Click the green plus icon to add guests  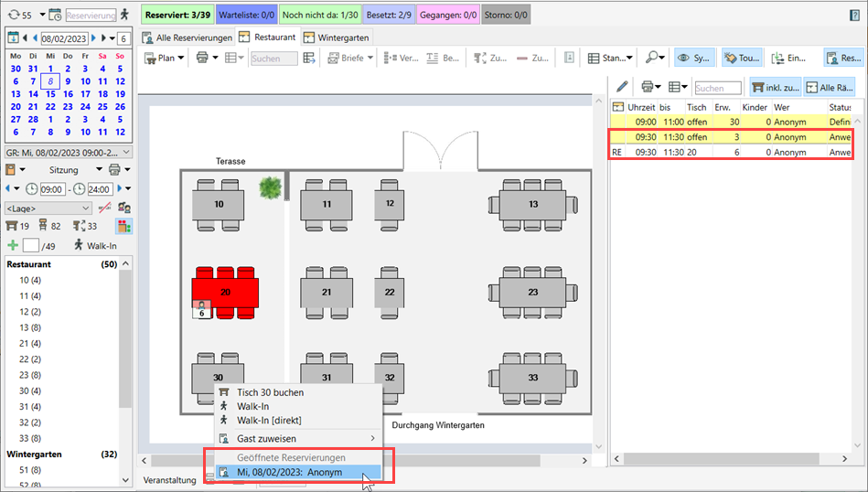(13, 245)
